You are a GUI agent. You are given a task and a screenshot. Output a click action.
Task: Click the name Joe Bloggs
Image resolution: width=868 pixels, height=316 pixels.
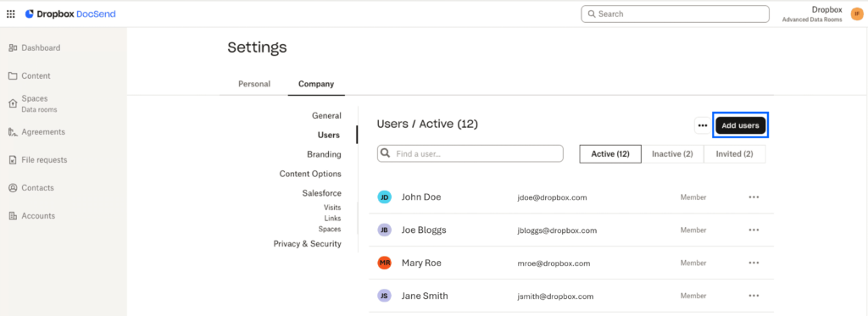tap(424, 230)
